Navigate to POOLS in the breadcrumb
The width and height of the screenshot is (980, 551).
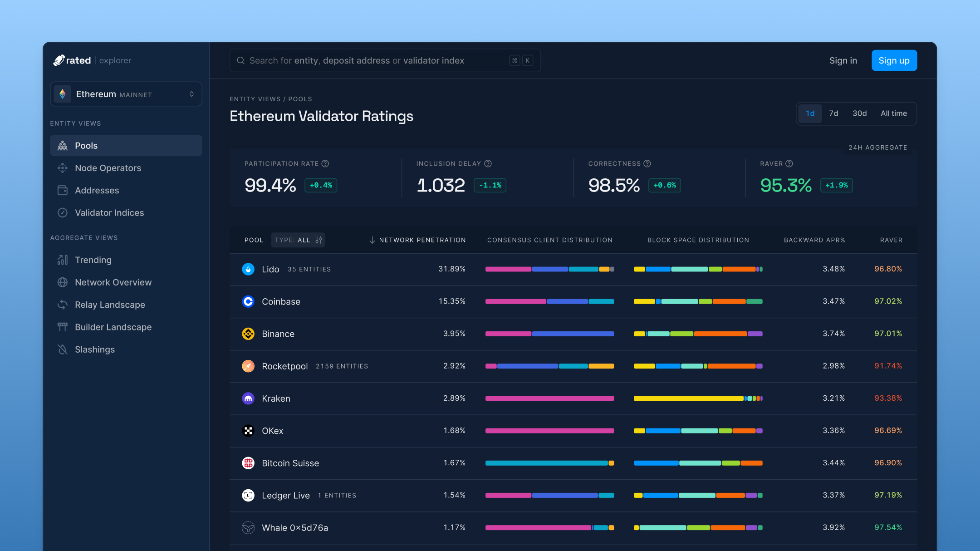point(300,98)
